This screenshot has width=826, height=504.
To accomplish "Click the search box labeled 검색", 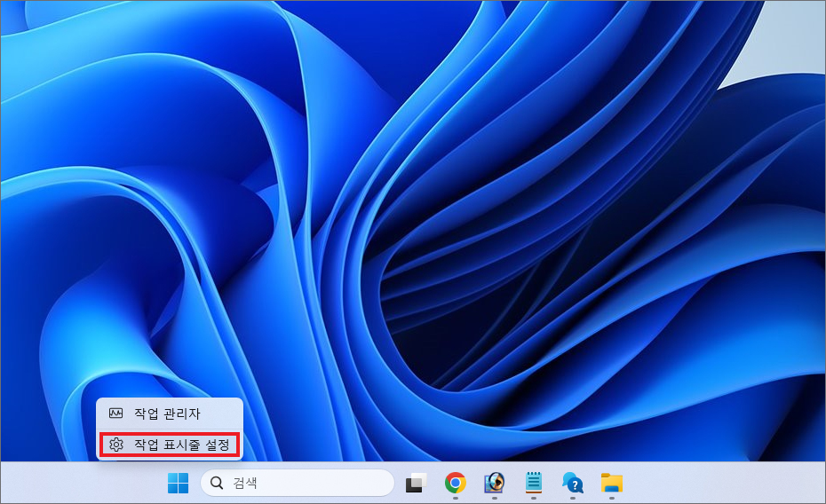I will tap(298, 483).
